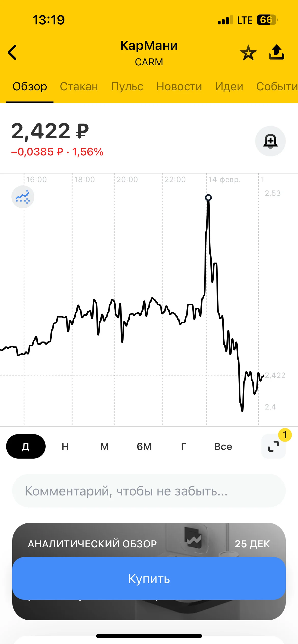The image size is (298, 644).
Task: Expand the chart to fullscreen
Action: tap(274, 446)
